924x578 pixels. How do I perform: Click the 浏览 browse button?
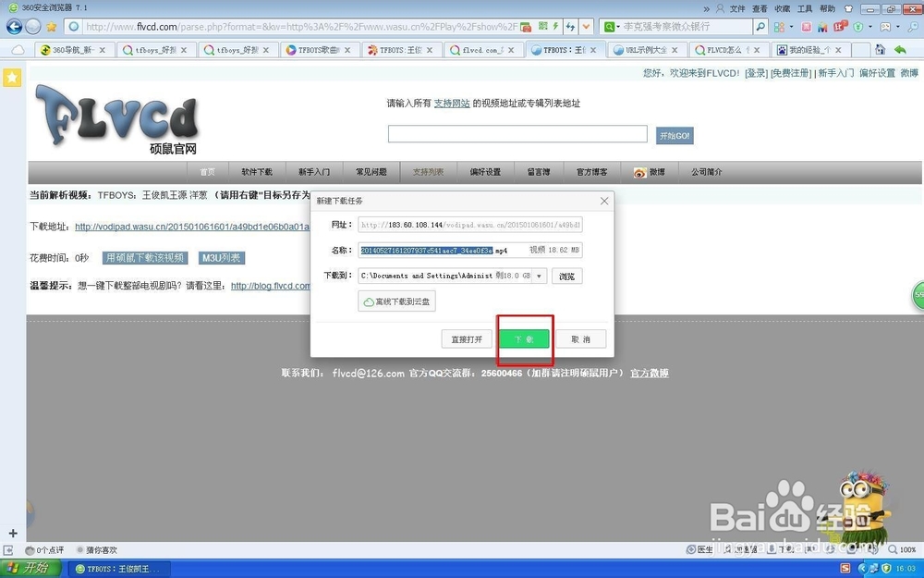(x=567, y=276)
